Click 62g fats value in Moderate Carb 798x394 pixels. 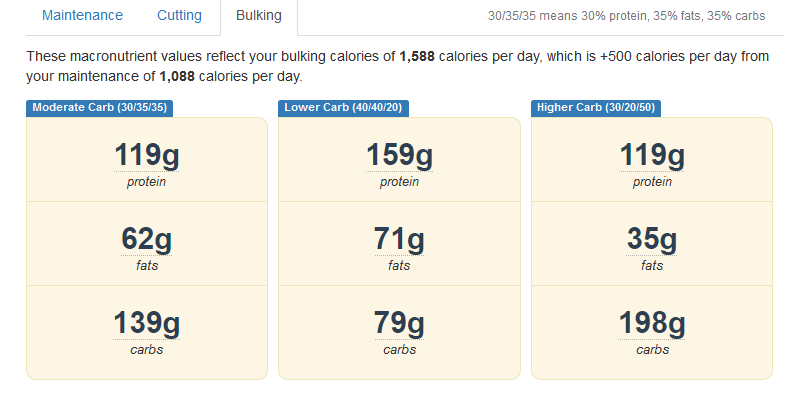click(x=147, y=239)
